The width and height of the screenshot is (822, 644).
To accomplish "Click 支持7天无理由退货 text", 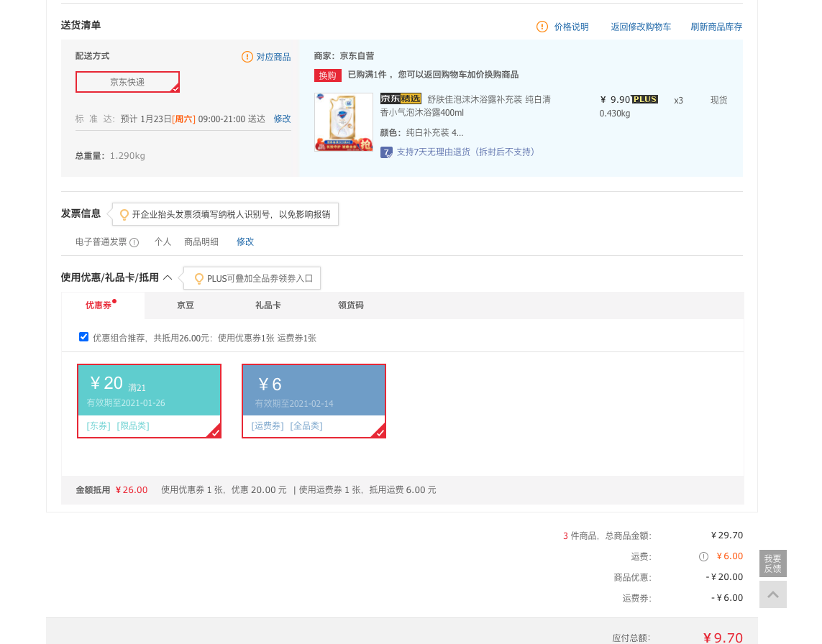I will click(x=465, y=152).
